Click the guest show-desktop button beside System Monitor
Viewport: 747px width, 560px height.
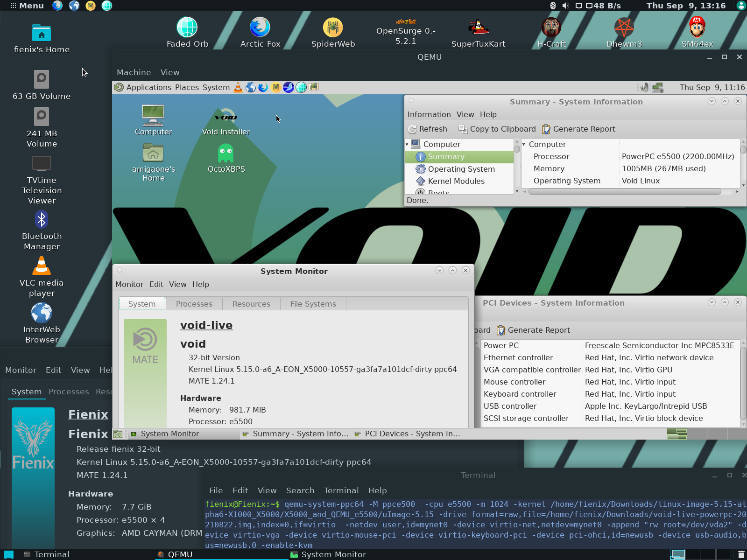tap(118, 434)
